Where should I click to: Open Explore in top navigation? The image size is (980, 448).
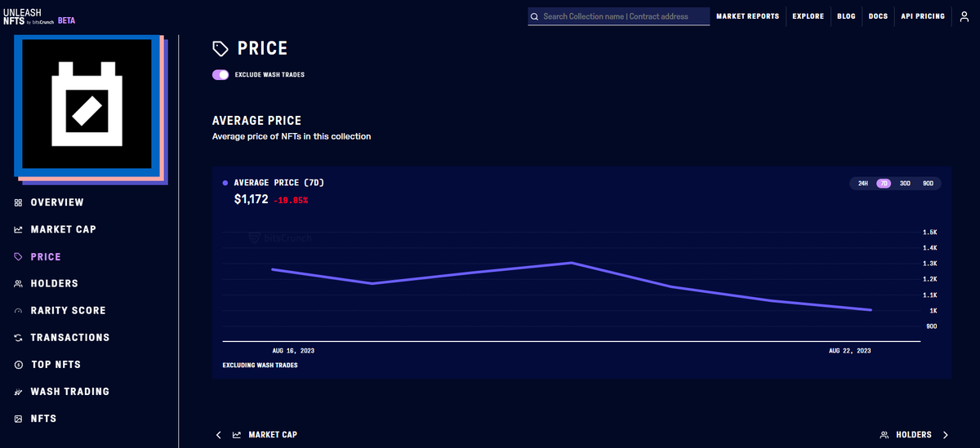tap(808, 16)
